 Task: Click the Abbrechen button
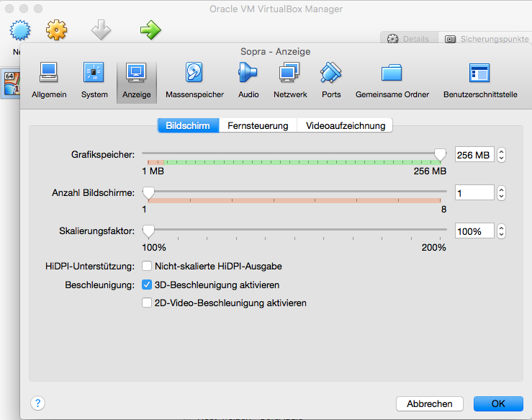[429, 403]
